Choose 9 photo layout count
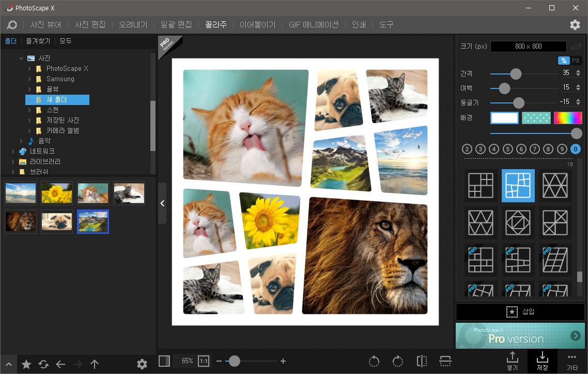Image resolution: width=588 pixels, height=374 pixels. [562, 149]
